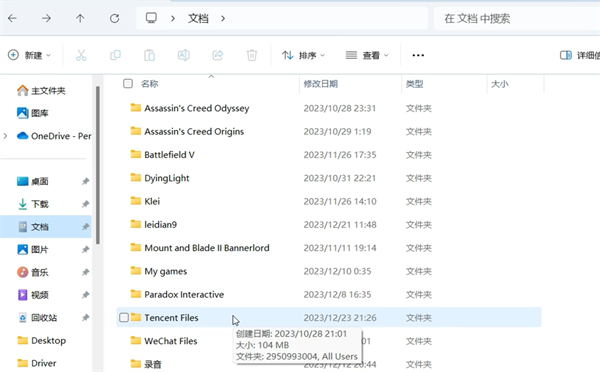Screen dimensions: 600x372
Task: Open the three-dot more options menu
Action: (418, 55)
